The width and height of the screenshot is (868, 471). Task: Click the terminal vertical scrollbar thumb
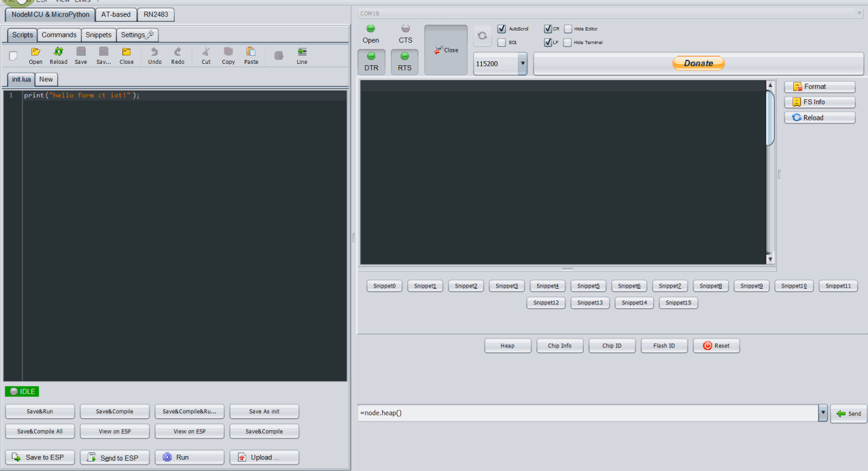[770, 118]
